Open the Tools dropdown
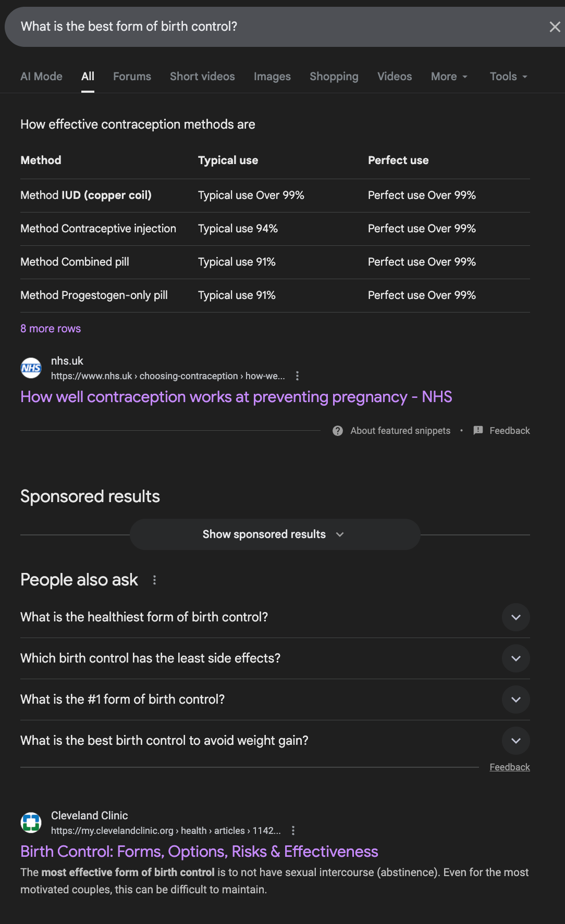Image resolution: width=565 pixels, height=924 pixels. pos(507,76)
